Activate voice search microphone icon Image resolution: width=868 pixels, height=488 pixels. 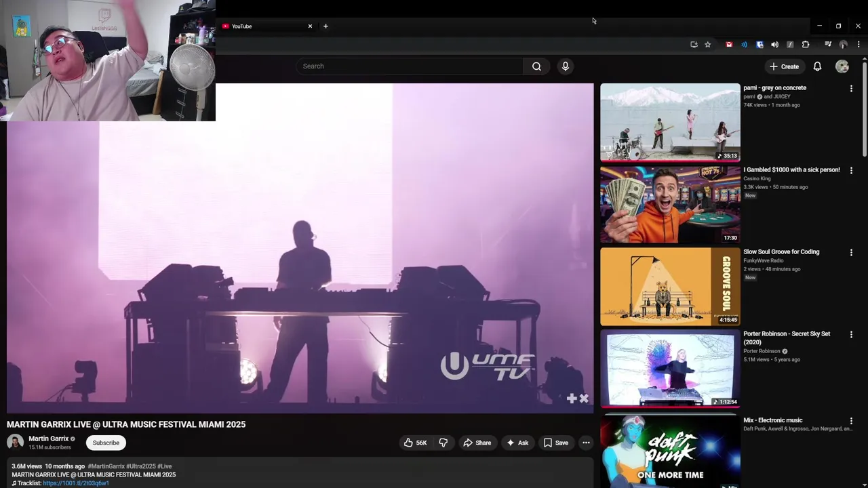(566, 66)
